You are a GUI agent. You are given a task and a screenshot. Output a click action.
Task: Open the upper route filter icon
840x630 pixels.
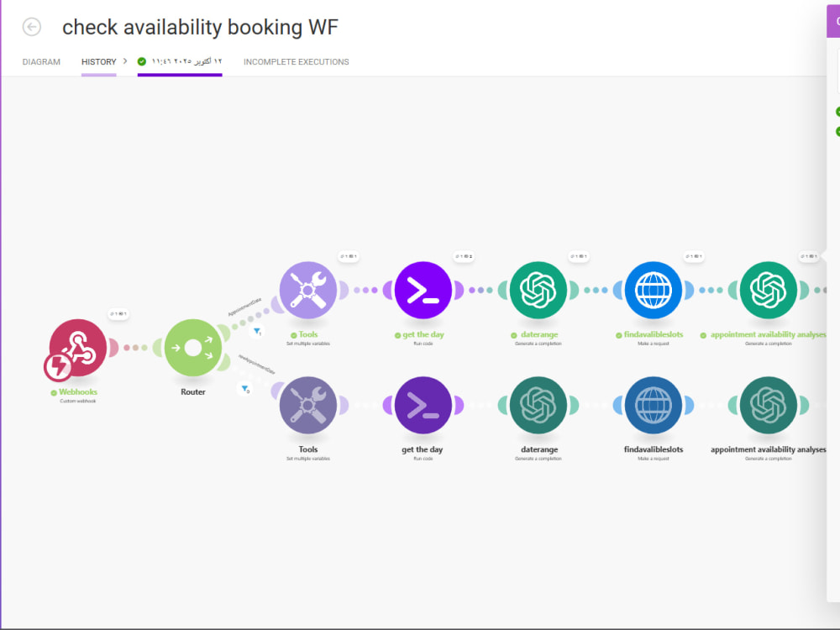(258, 332)
